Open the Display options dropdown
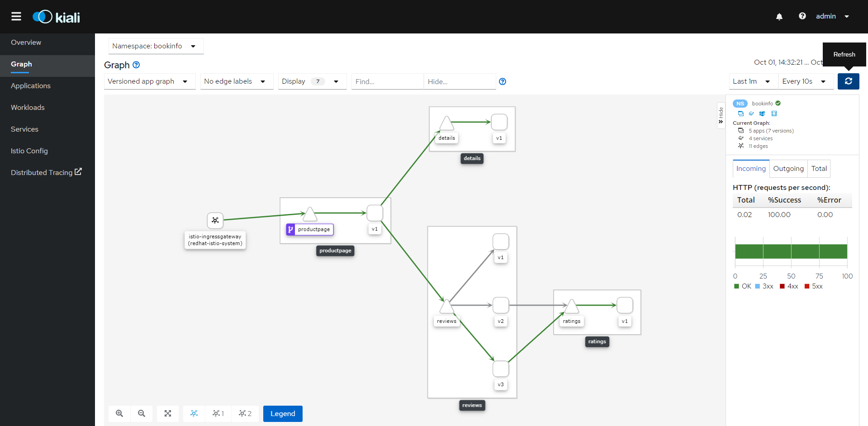The width and height of the screenshot is (868, 426). (x=312, y=81)
